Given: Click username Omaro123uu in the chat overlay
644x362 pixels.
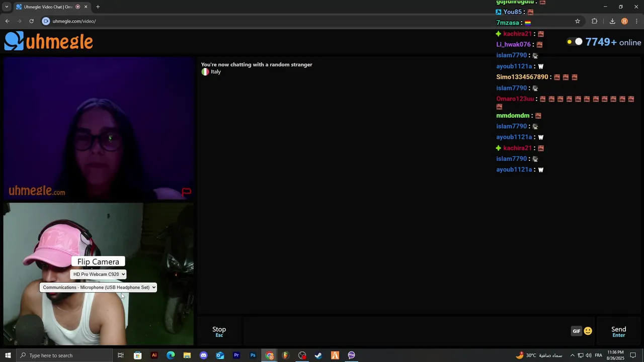Looking at the screenshot, I should pyautogui.click(x=515, y=99).
